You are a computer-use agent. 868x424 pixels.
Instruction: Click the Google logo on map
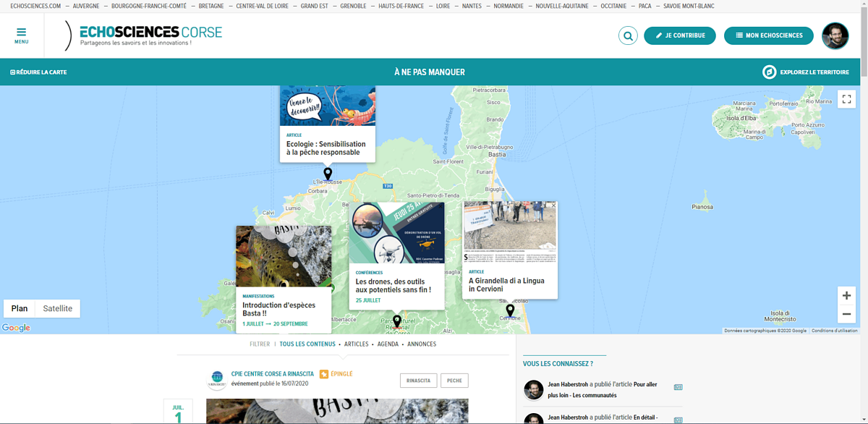pos(16,328)
